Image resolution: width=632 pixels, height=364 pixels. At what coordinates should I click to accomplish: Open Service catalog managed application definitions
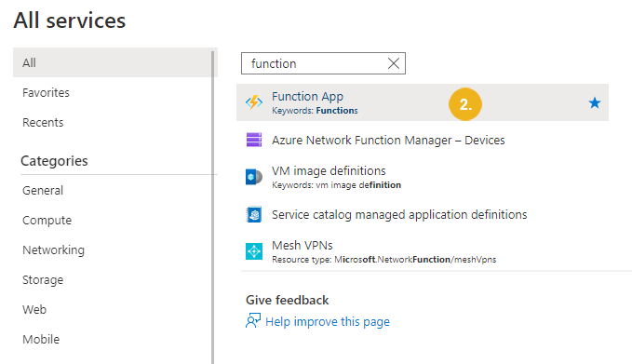pyautogui.click(x=399, y=215)
